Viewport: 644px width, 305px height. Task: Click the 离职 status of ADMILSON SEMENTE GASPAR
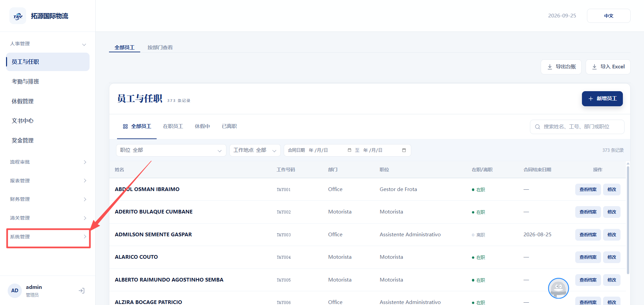[478, 235]
